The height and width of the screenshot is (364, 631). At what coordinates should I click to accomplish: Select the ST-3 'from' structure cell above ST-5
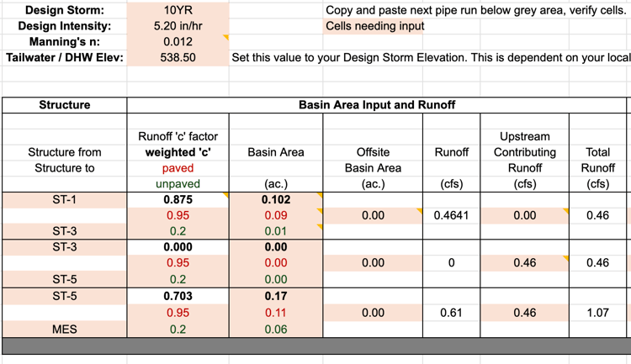(65, 247)
